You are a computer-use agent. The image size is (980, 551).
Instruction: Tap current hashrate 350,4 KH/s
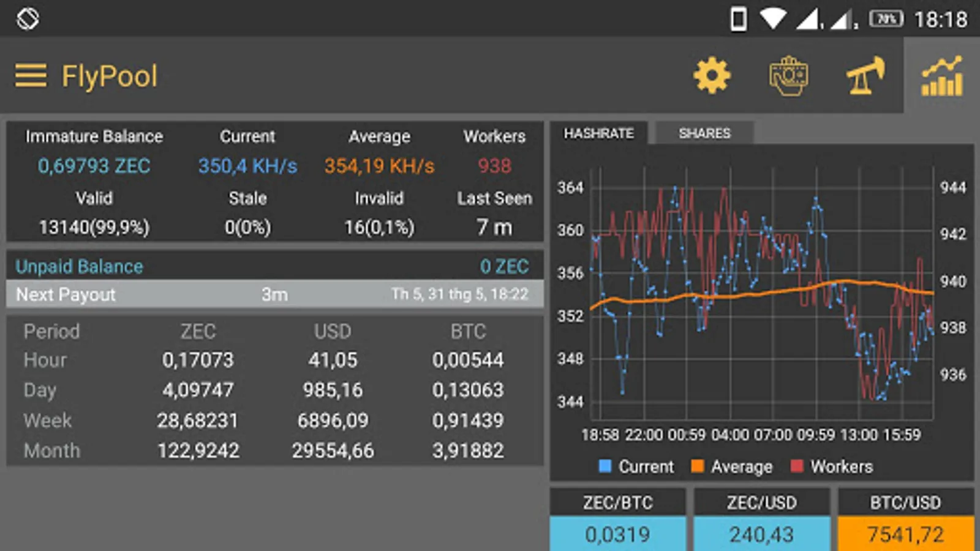(x=247, y=166)
